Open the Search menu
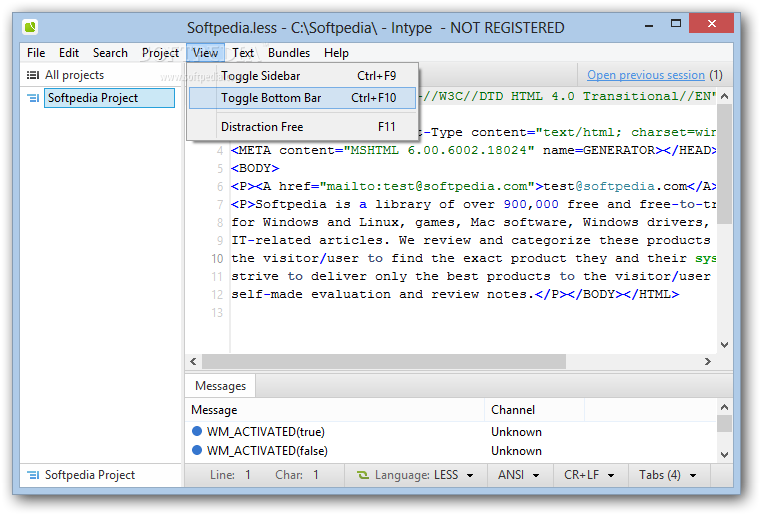 coord(110,53)
